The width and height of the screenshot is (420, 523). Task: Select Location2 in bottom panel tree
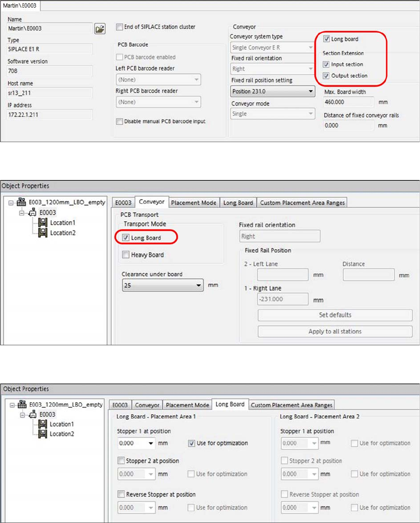point(62,434)
